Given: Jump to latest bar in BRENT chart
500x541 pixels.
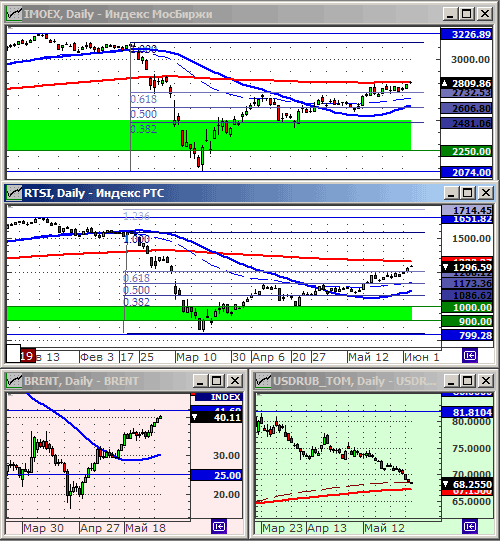Looking at the screenshot, I should coord(218,527).
